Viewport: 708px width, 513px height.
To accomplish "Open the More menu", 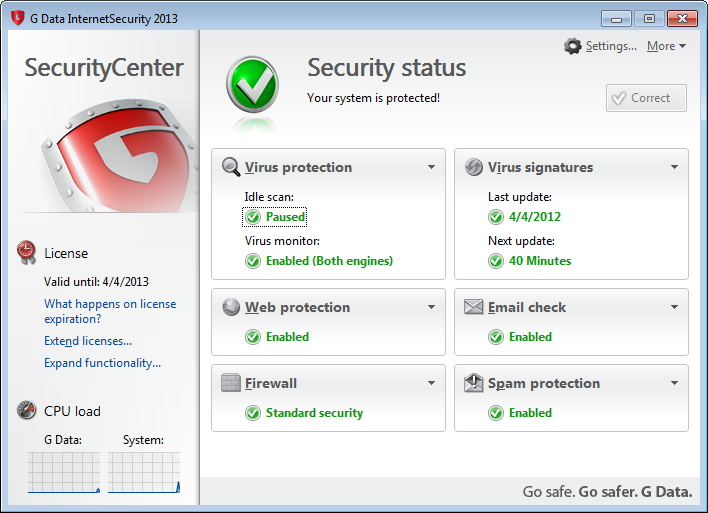I will coord(666,46).
